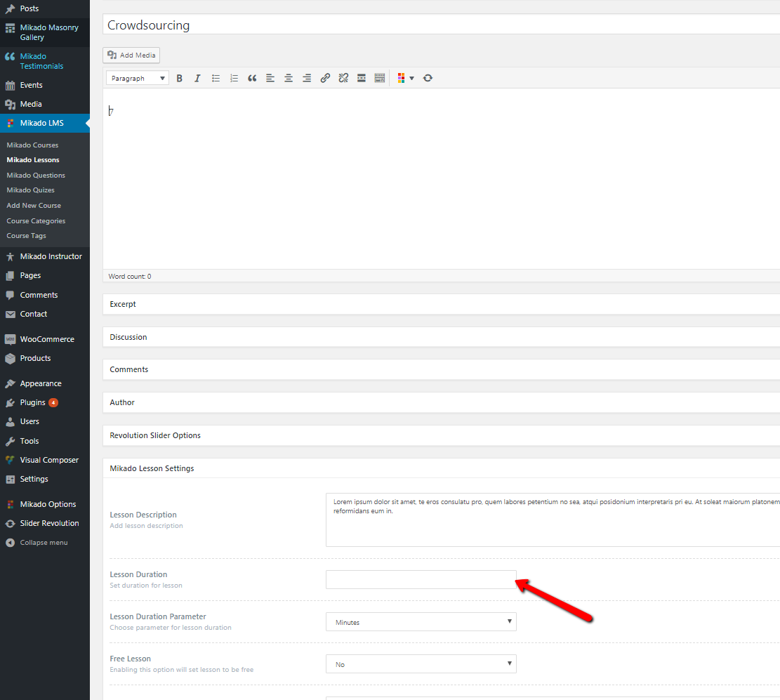Screen dimensions: 780x700
Task: Apply blockquote formatting
Action: coord(252,78)
